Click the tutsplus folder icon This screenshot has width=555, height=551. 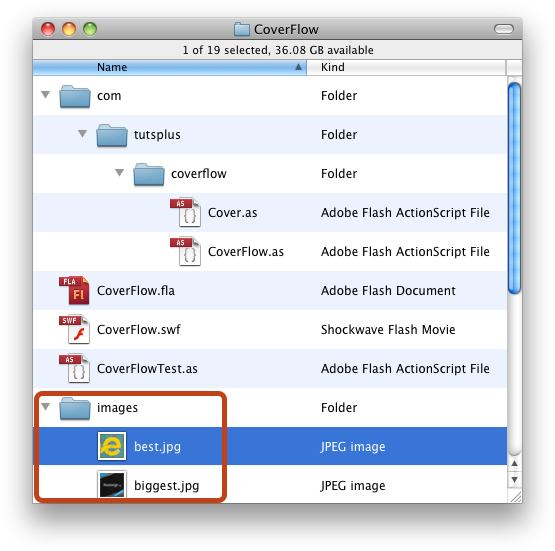111,135
